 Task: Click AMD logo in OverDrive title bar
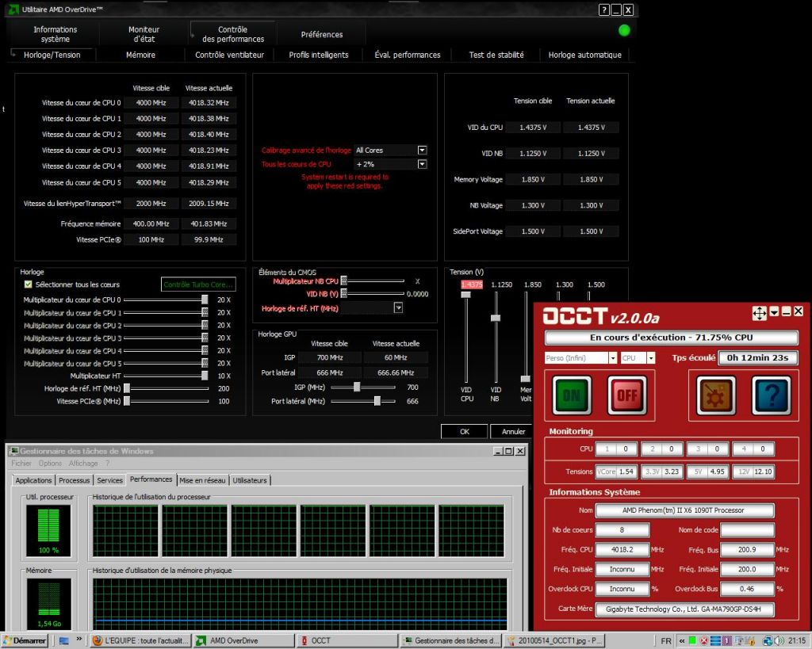[13, 10]
